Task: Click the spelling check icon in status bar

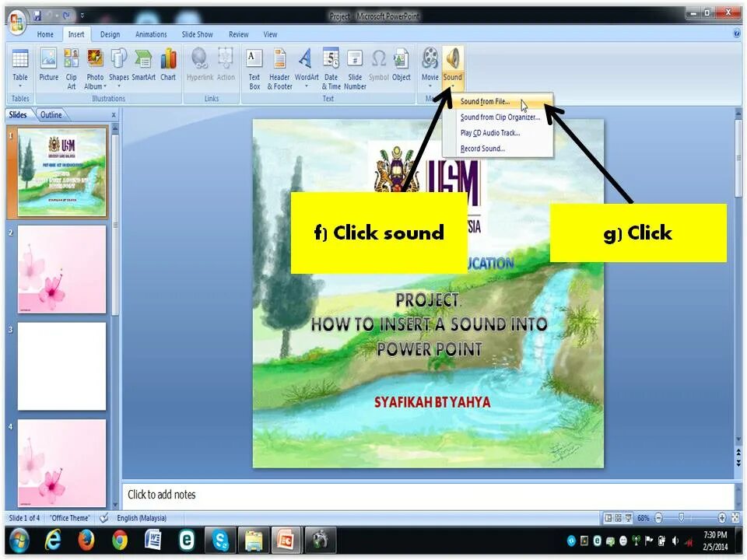Action: [103, 518]
